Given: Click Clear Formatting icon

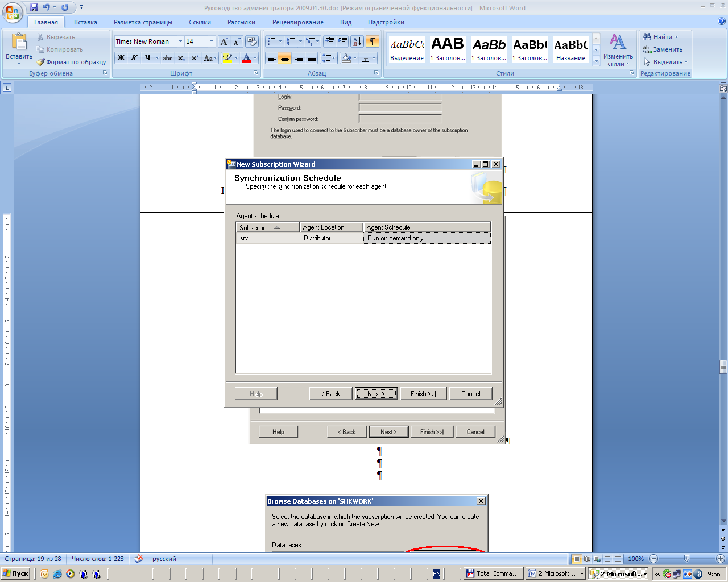Looking at the screenshot, I should 253,41.
